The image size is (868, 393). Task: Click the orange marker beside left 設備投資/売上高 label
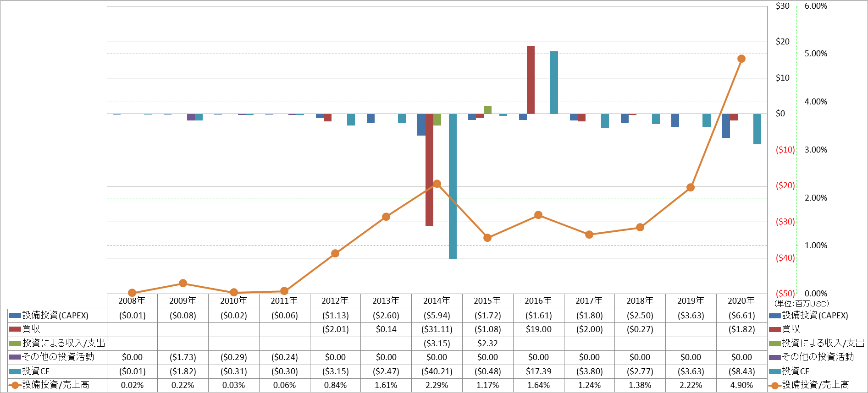pos(15,385)
